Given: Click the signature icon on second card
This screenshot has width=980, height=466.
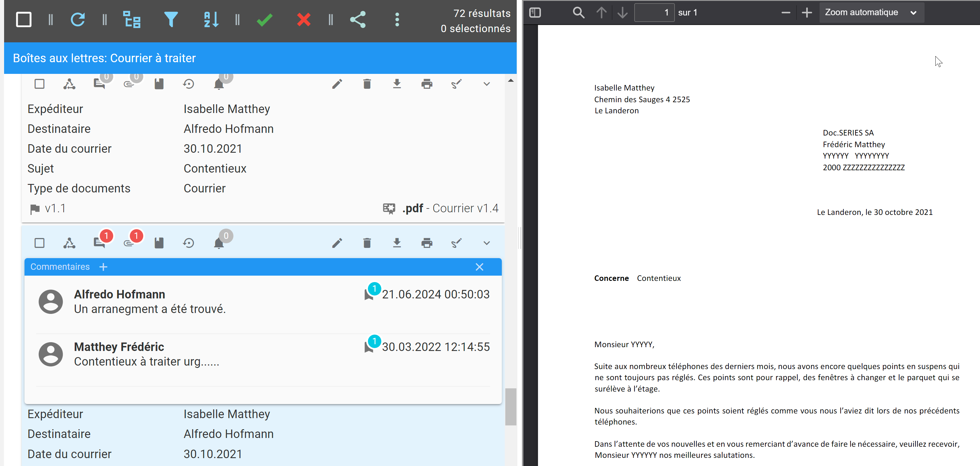Looking at the screenshot, I should pos(457,243).
